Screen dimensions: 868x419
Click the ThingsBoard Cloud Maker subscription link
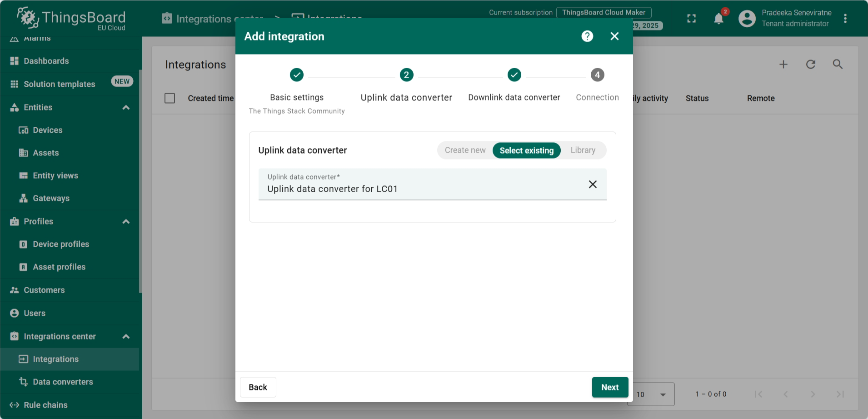click(x=604, y=13)
